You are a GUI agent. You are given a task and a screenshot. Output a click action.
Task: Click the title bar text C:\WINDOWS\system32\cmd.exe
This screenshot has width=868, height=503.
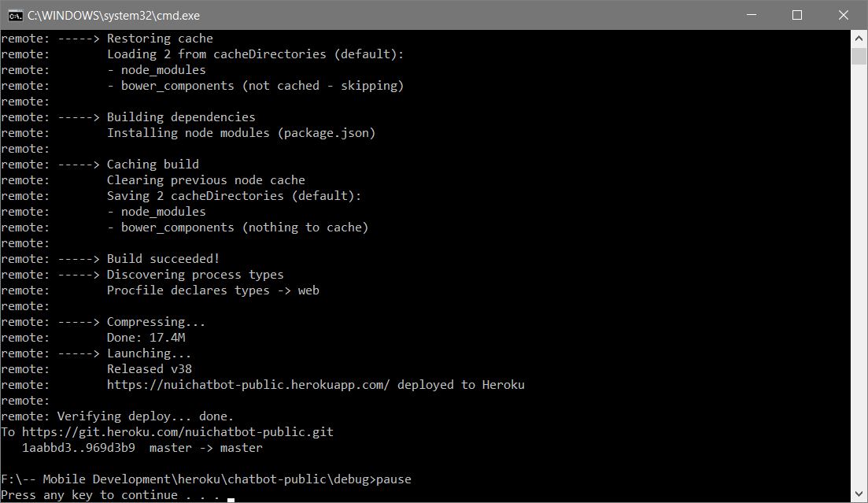[x=113, y=16]
